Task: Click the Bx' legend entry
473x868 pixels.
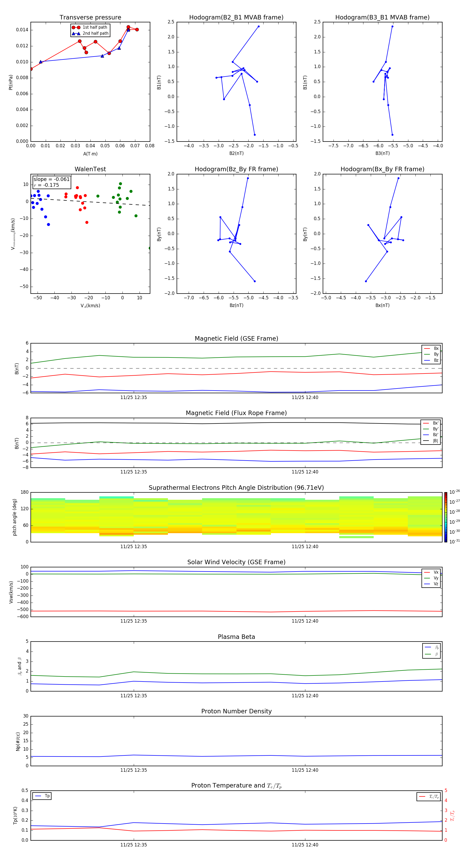Action: [431, 423]
